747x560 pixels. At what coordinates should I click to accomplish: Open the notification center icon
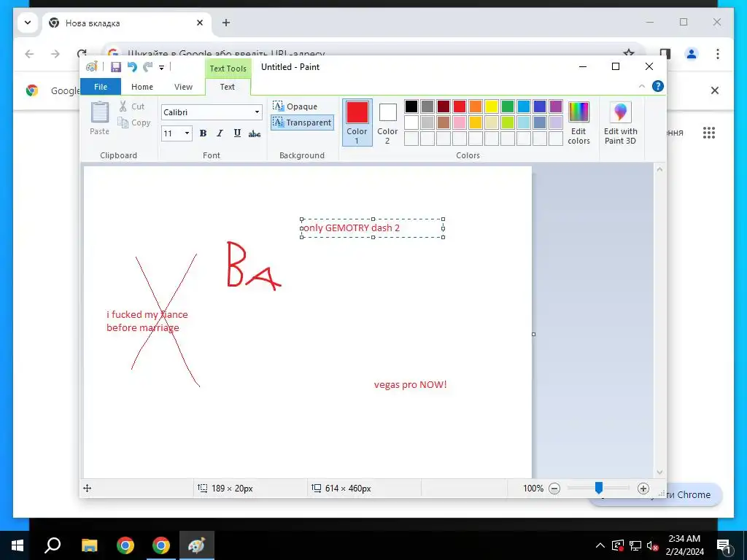[724, 545]
